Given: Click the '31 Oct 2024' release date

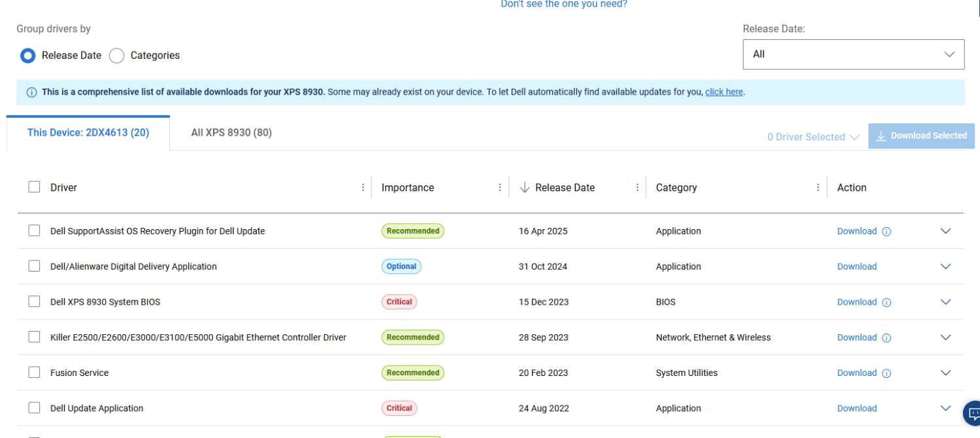Looking at the screenshot, I should pyautogui.click(x=543, y=266).
